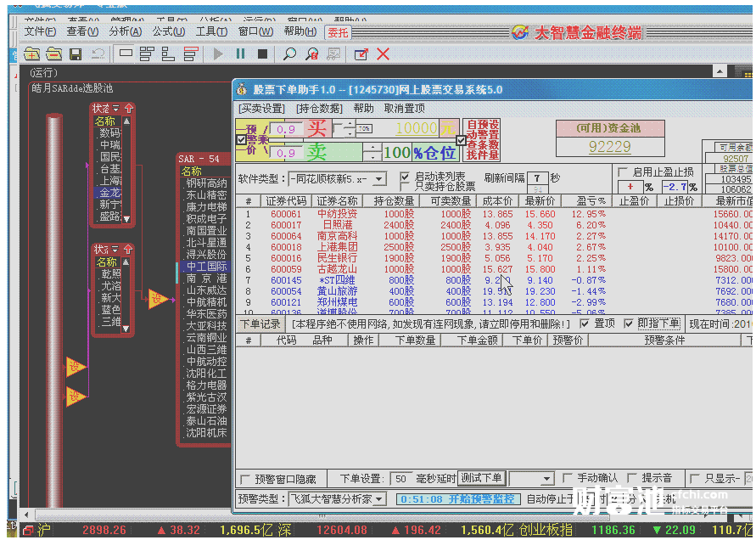This screenshot has width=756, height=540.
Task: Select the single rectangle layout icon
Action: click(x=126, y=53)
